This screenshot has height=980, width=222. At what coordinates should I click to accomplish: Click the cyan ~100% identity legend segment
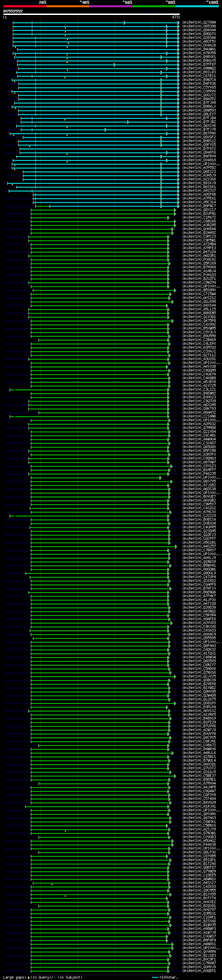(x=197, y=6)
